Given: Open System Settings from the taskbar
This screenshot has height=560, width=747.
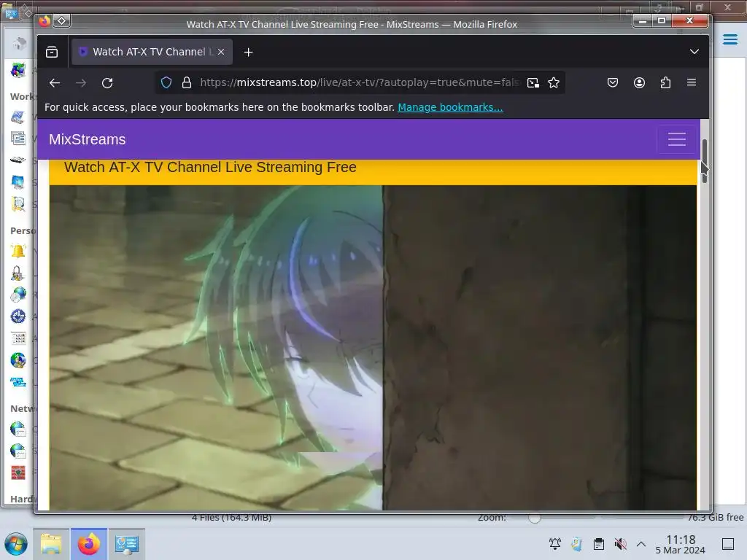Looking at the screenshot, I should [127, 544].
